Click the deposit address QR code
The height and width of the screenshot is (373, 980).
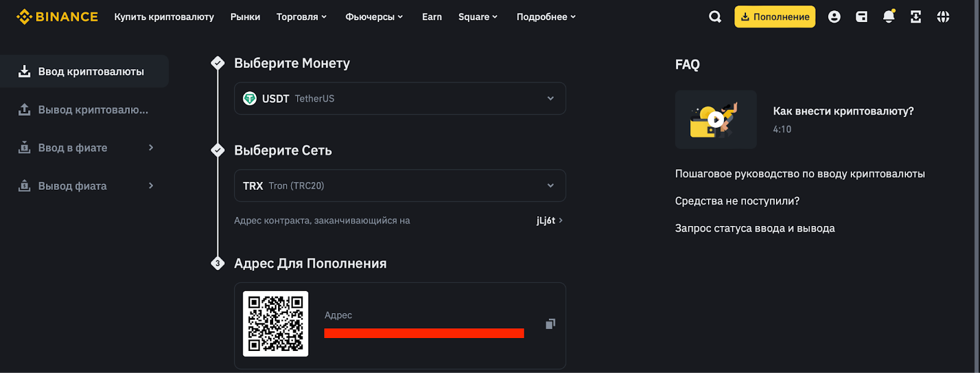[275, 325]
